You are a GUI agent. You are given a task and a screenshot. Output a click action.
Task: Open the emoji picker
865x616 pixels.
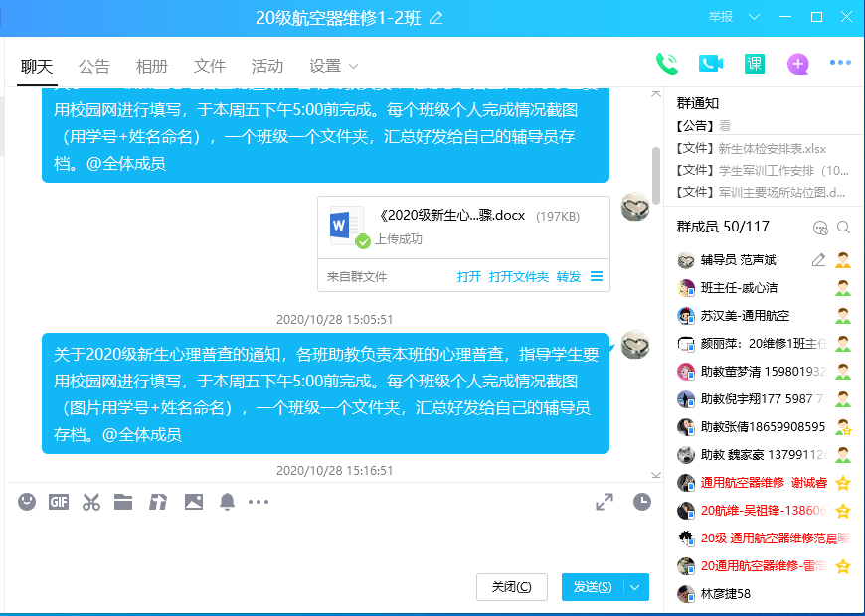[27, 502]
